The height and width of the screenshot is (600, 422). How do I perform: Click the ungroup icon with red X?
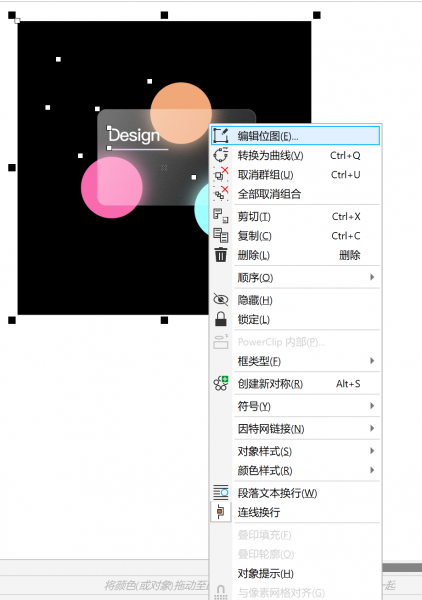221,174
